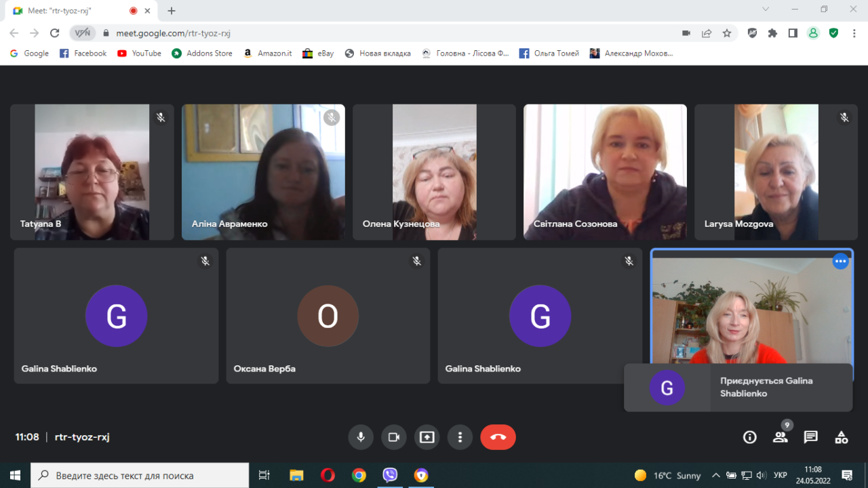Open the eBay bookmark
Viewport: 868px width, 488px height.
pos(318,53)
